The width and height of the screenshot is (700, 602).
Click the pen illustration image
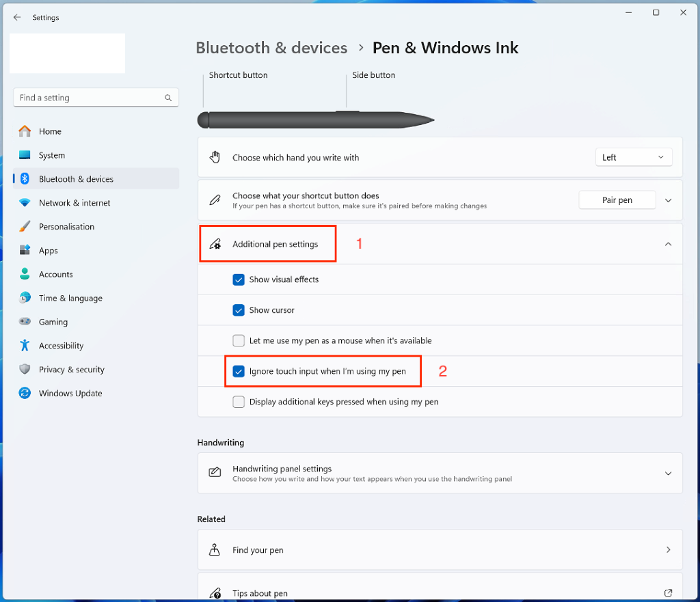[316, 120]
